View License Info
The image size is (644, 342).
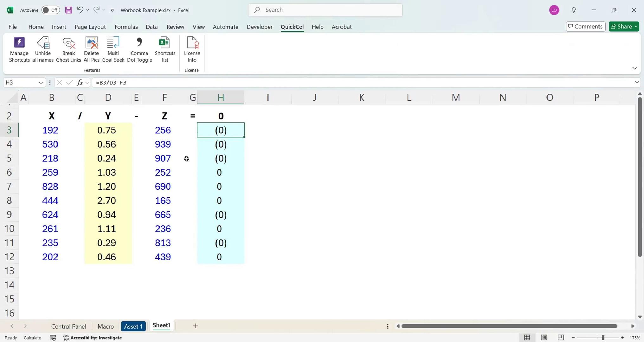point(192,49)
